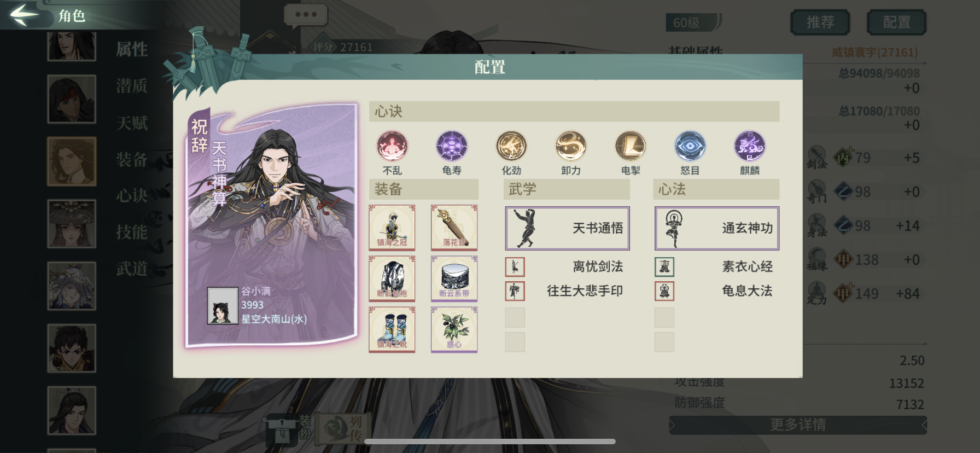Select the 怒目 eye icon
The width and height of the screenshot is (980, 453).
(690, 146)
